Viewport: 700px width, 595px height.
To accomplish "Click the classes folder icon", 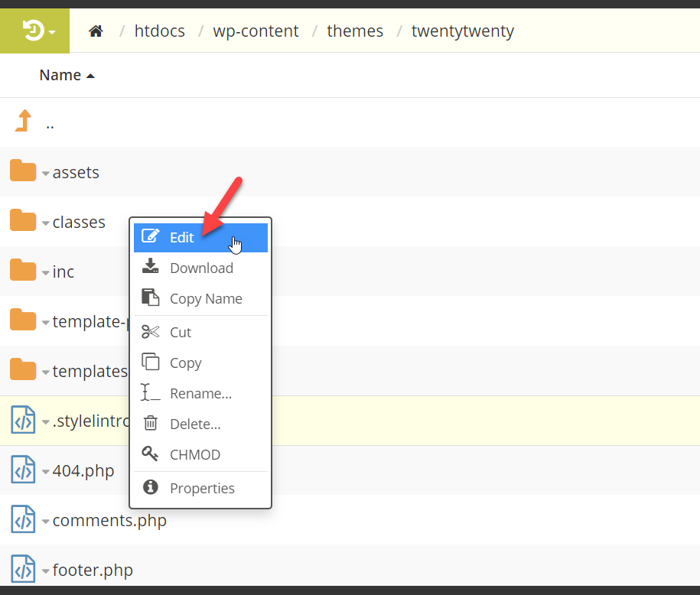I will (23, 220).
